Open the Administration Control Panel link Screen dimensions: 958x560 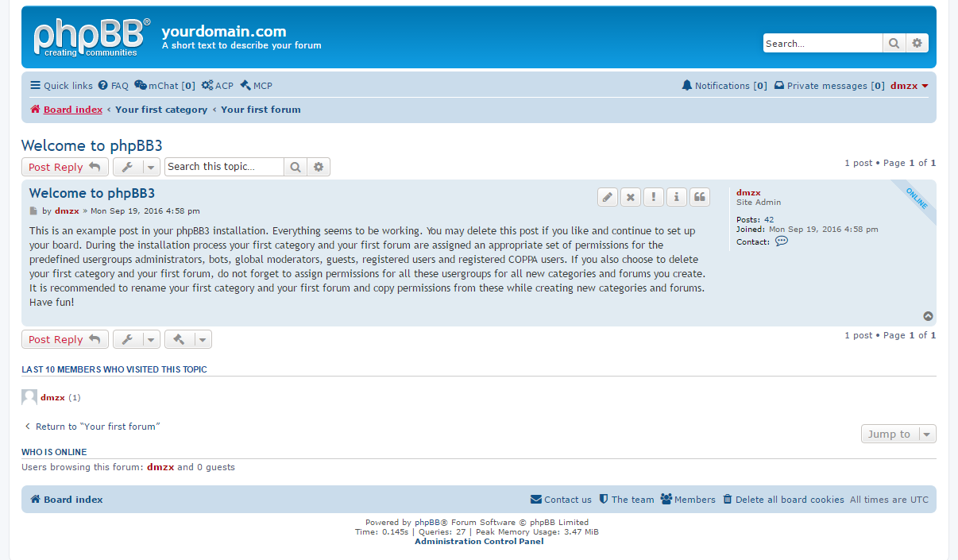point(479,542)
